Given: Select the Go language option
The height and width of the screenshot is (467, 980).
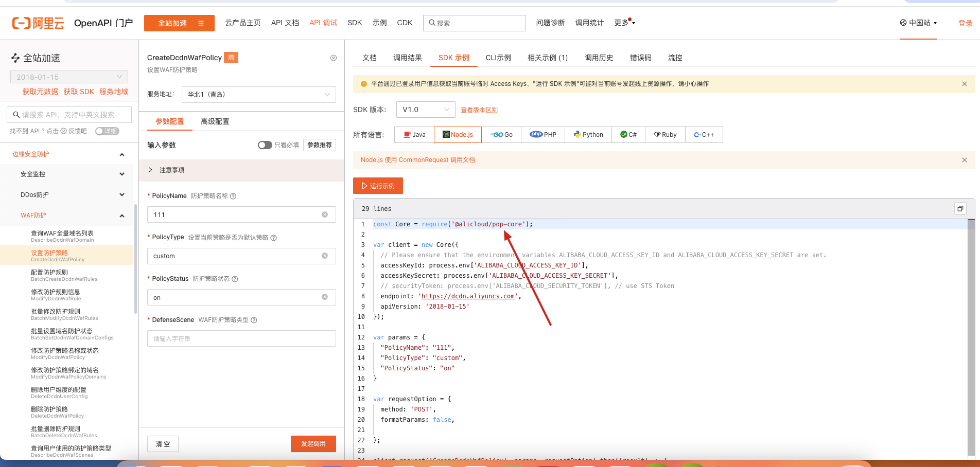Looking at the screenshot, I should coord(501,135).
